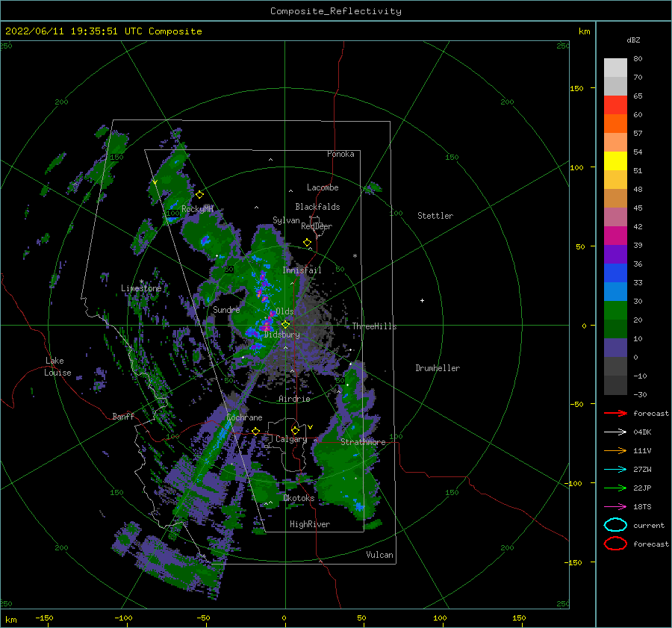Viewport: 672px width, 628px height.
Task: Click the Drumheller label
Action: click(438, 368)
